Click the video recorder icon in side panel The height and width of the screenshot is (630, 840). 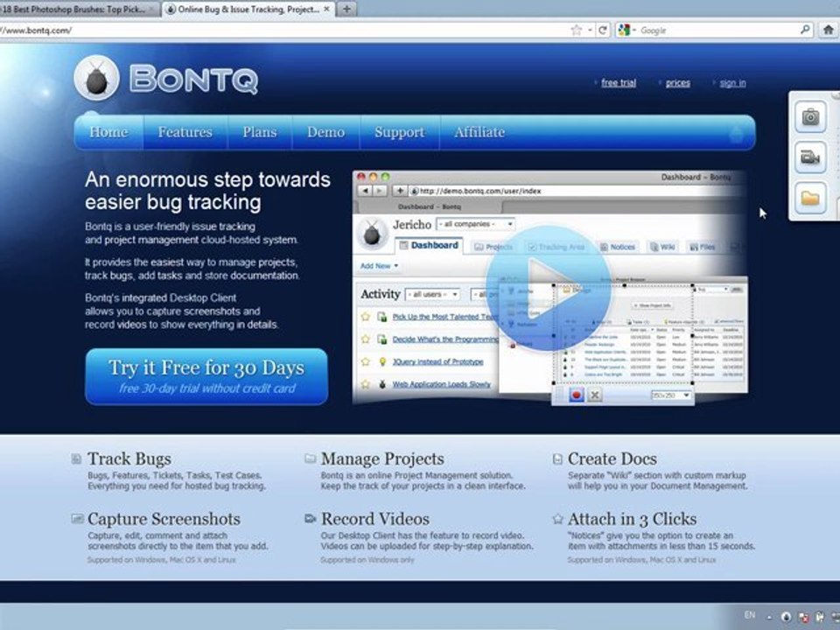tap(810, 157)
